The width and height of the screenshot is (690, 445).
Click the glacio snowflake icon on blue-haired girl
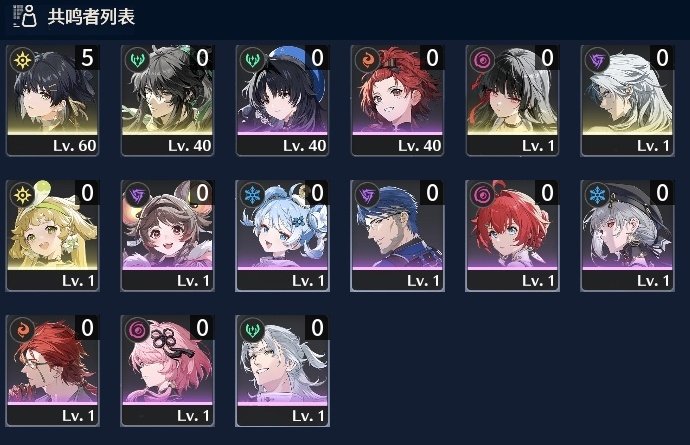252,195
